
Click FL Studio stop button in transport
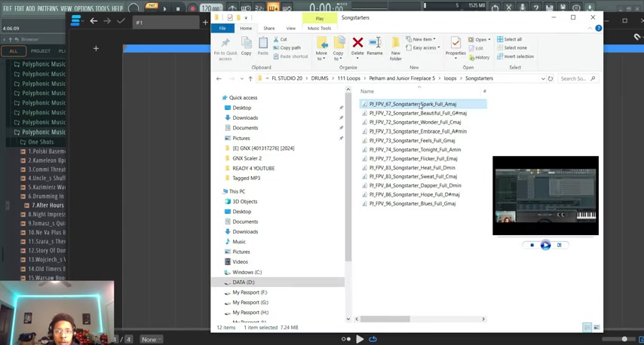(178, 8)
